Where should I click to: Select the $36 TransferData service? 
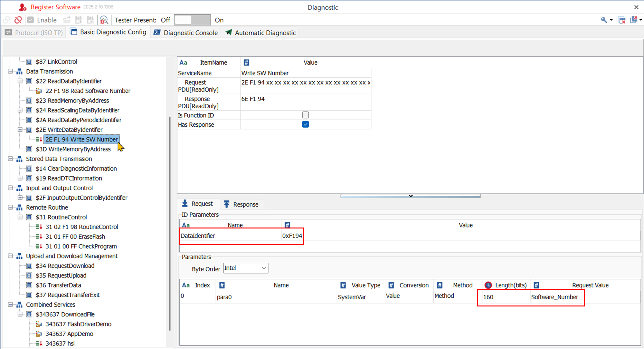[x=58, y=285]
